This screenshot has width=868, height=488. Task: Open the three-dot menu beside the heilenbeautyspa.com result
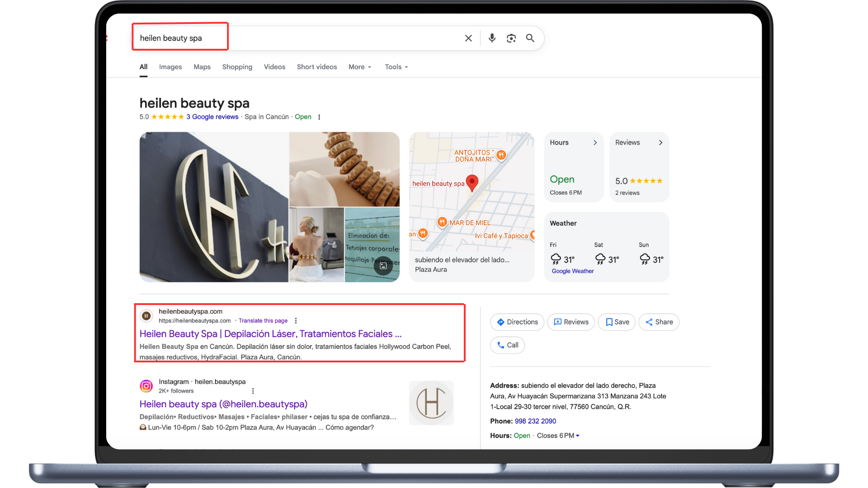(x=296, y=320)
